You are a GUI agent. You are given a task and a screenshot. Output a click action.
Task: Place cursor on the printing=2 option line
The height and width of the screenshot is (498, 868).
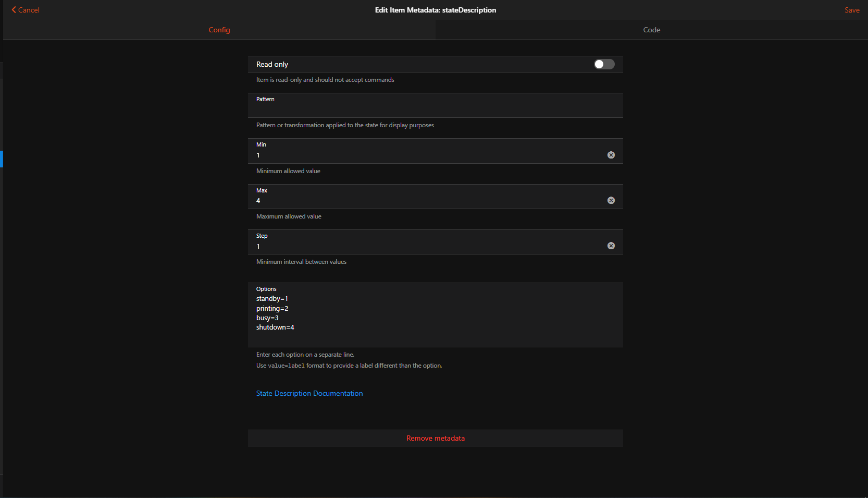click(x=272, y=309)
